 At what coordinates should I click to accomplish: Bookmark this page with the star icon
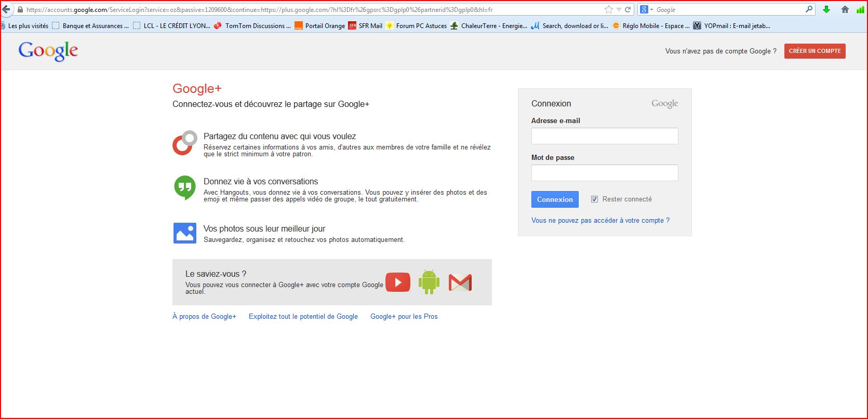pos(609,9)
